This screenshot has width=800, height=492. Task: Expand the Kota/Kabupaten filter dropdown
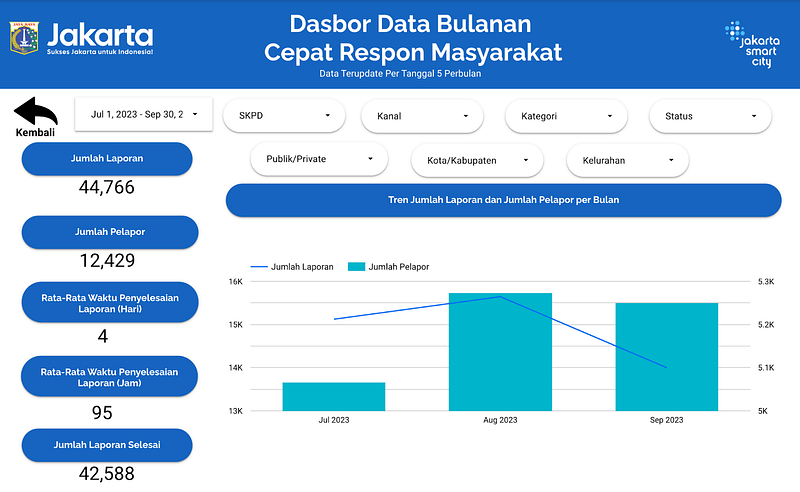click(477, 160)
